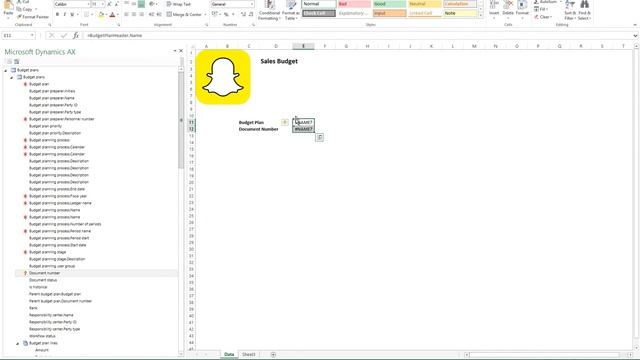Toggle underline formatting
This screenshot has height=360, width=640.
click(x=72, y=15)
